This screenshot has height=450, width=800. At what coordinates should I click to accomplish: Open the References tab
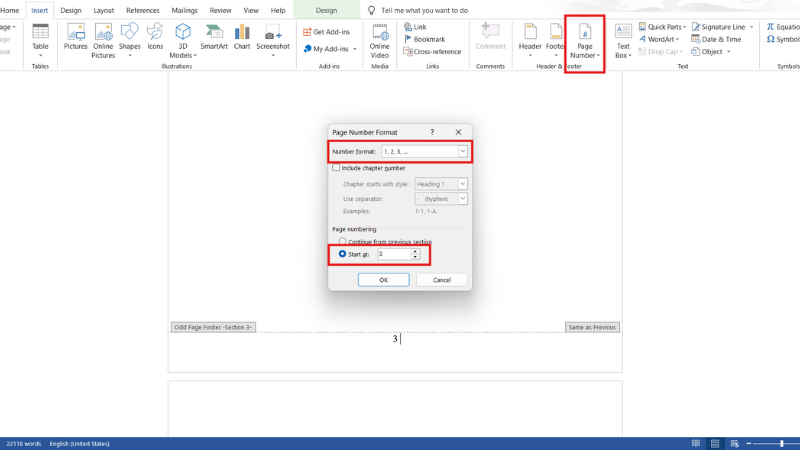pos(142,10)
